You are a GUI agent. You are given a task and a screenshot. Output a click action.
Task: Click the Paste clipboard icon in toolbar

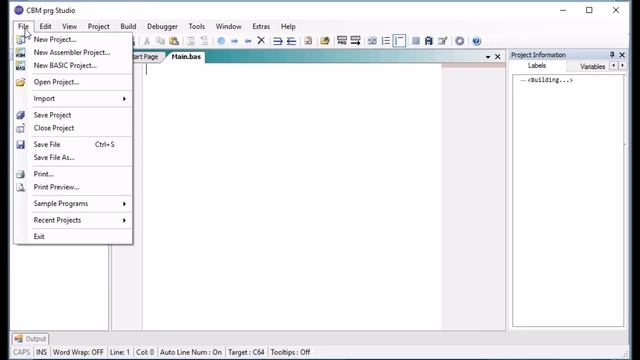174,41
